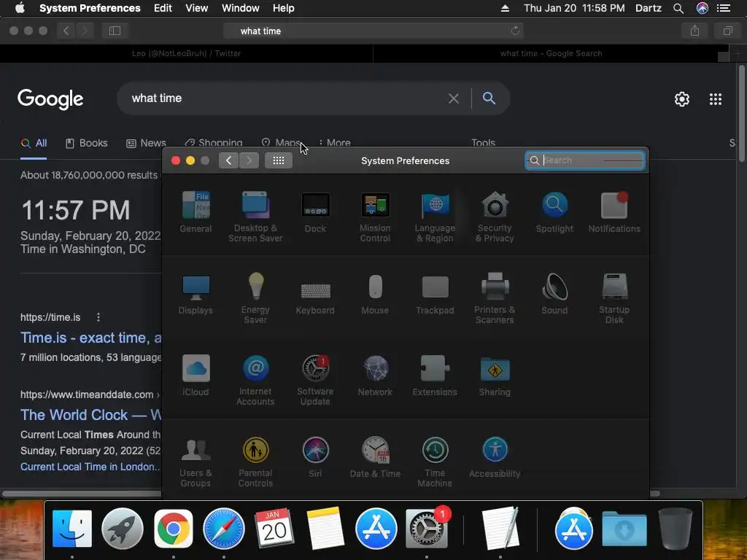747x560 pixels.
Task: Open the Edit menu in menu bar
Action: click(x=163, y=8)
